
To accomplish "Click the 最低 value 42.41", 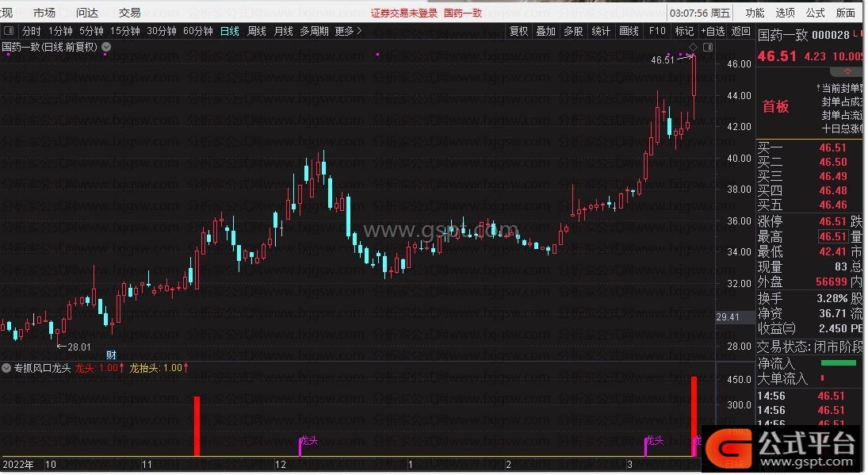I will 833,252.
